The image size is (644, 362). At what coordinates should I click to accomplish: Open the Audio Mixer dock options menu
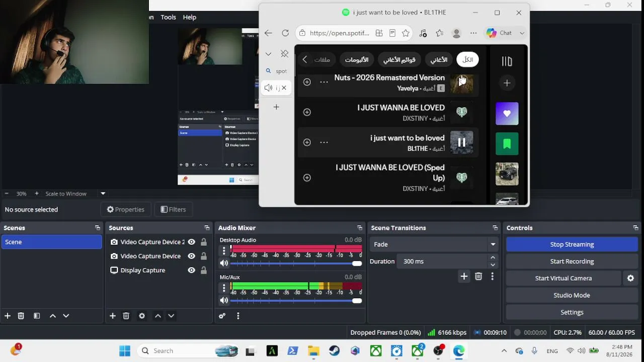[238, 316]
